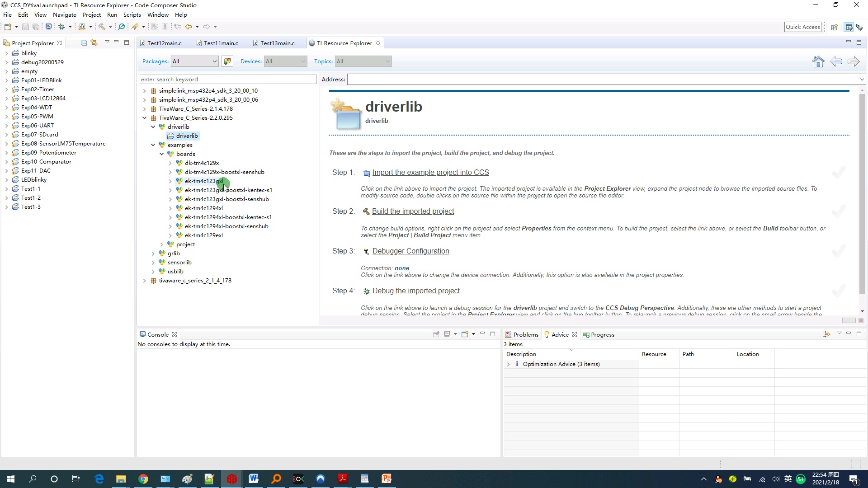Click the Save All toolbar icon

pyautogui.click(x=36, y=27)
